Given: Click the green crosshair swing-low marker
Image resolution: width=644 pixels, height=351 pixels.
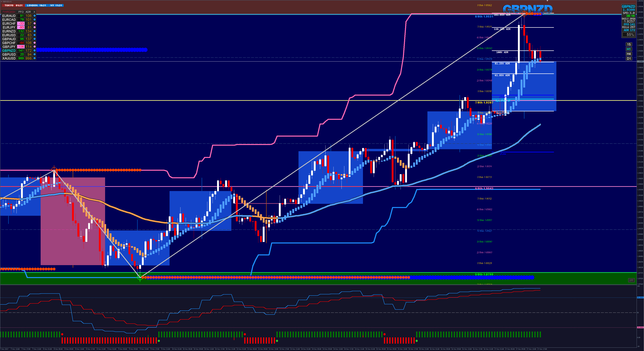Looking at the screenshot, I should point(140,277).
